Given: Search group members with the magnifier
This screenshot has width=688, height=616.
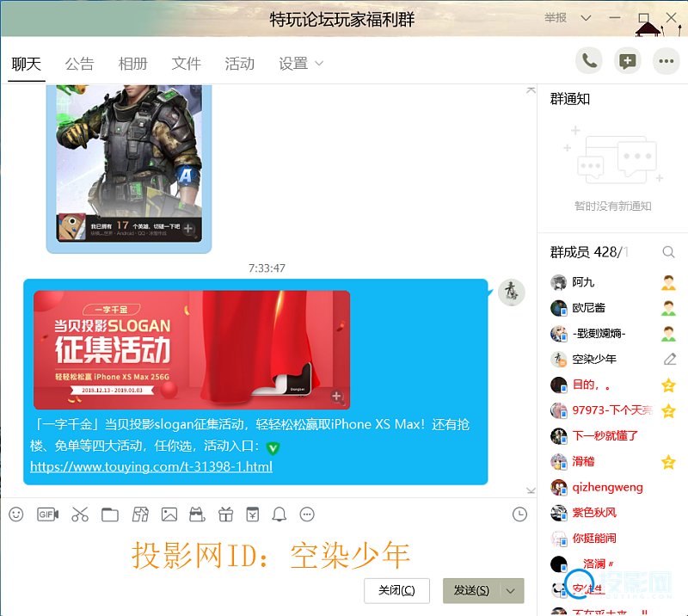Looking at the screenshot, I should click(668, 252).
